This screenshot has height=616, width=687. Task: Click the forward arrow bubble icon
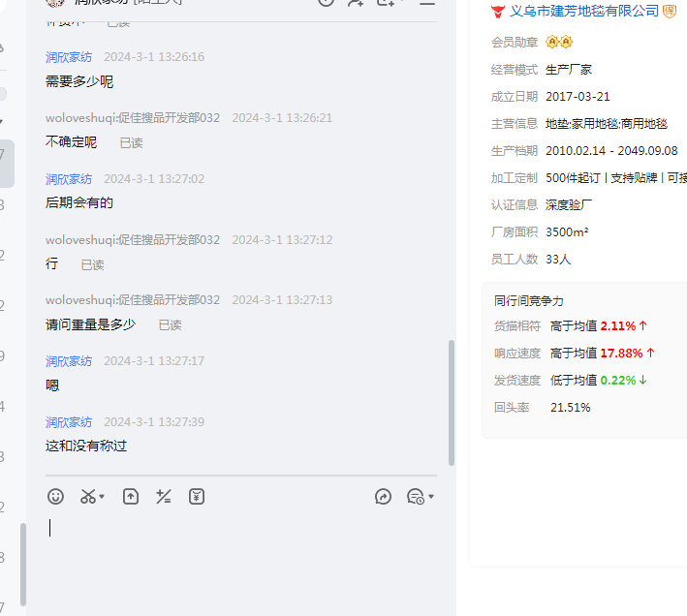point(383,497)
